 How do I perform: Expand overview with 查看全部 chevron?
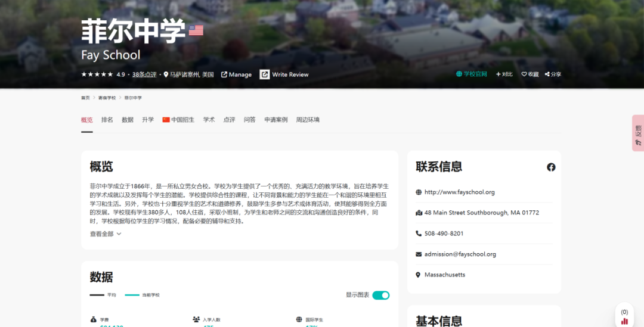(119, 234)
